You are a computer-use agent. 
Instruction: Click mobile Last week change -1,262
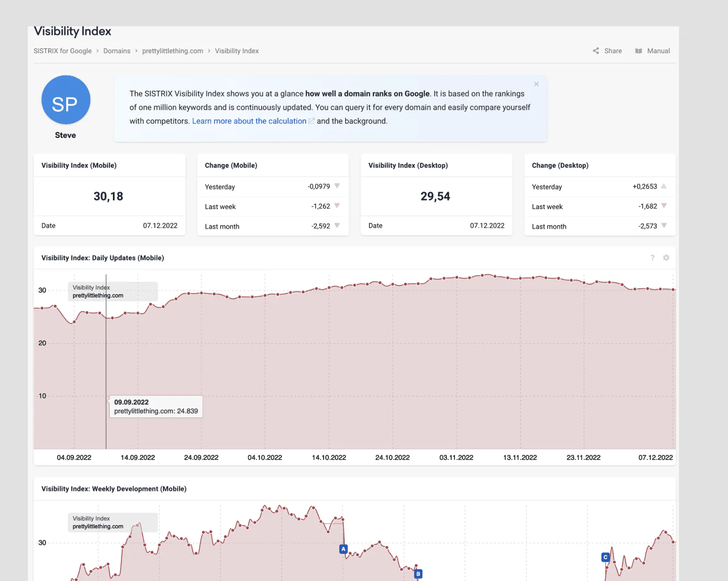[x=321, y=206]
